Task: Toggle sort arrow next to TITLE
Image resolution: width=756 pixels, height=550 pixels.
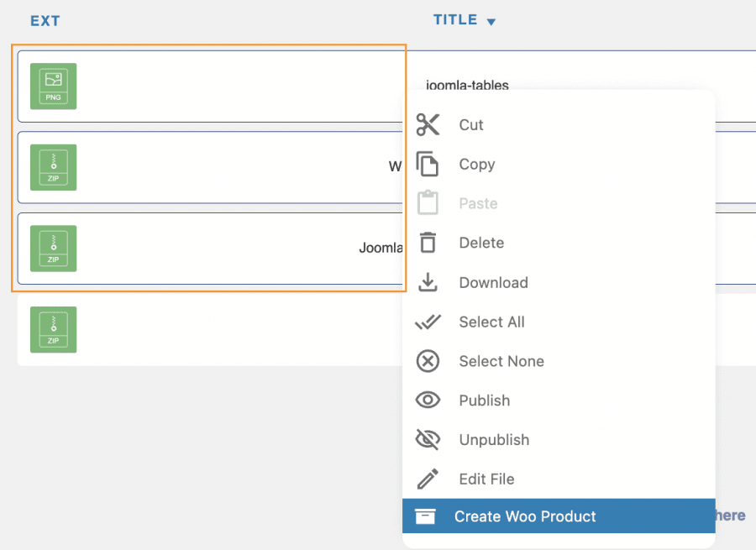Action: pos(491,22)
